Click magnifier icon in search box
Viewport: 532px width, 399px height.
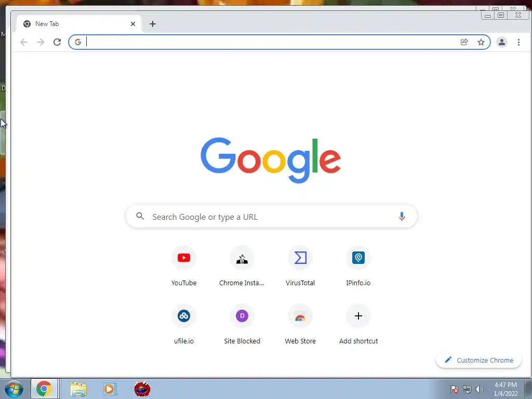click(140, 216)
